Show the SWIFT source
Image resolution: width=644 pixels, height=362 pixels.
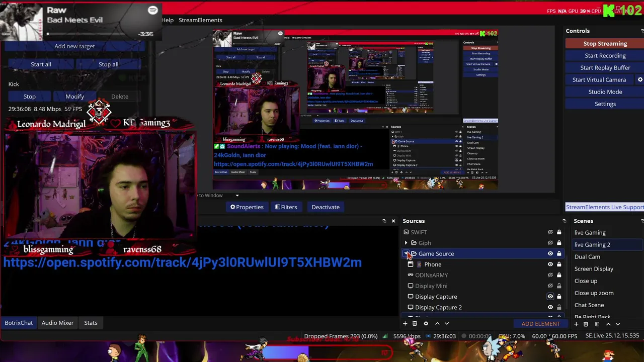pos(550,232)
